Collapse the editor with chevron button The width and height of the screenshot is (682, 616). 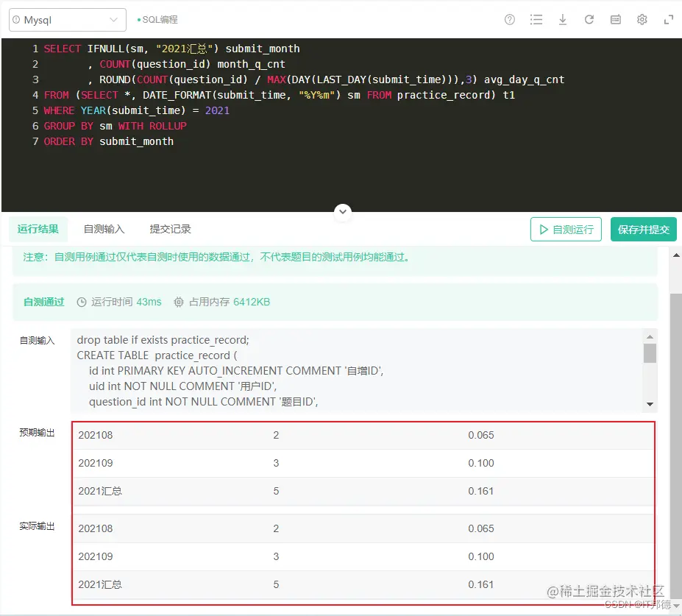click(343, 211)
